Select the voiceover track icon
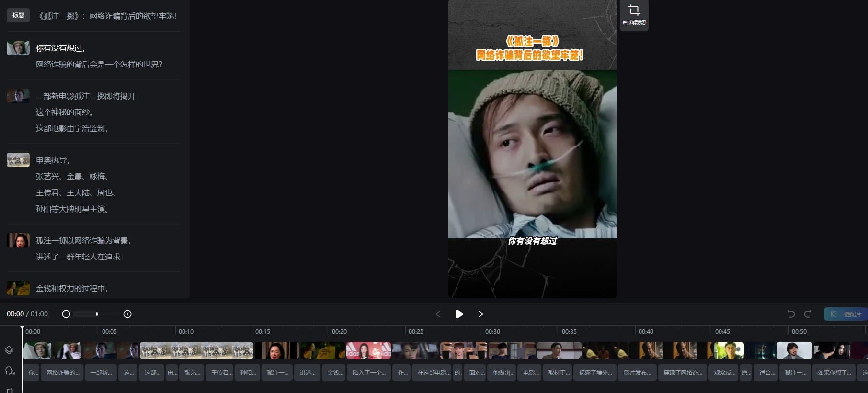868x393 pixels. (x=10, y=371)
